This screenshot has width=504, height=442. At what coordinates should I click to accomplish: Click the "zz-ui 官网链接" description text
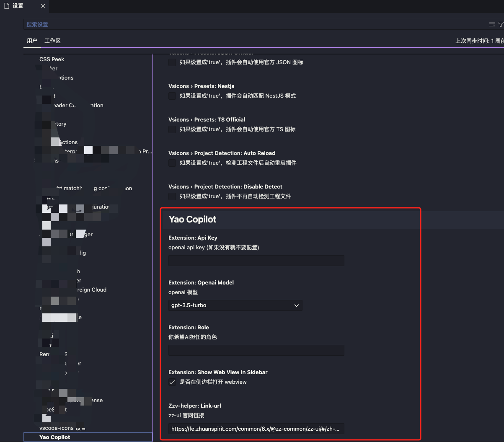click(x=186, y=415)
